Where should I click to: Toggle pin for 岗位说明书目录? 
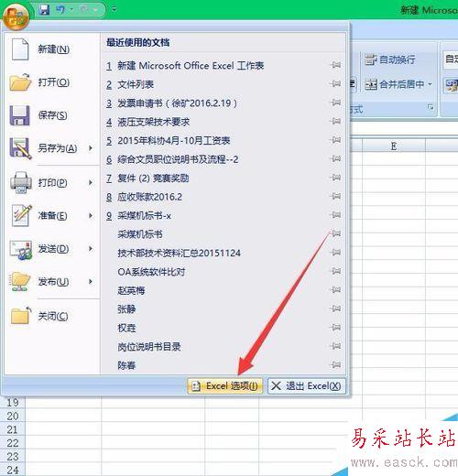(336, 346)
